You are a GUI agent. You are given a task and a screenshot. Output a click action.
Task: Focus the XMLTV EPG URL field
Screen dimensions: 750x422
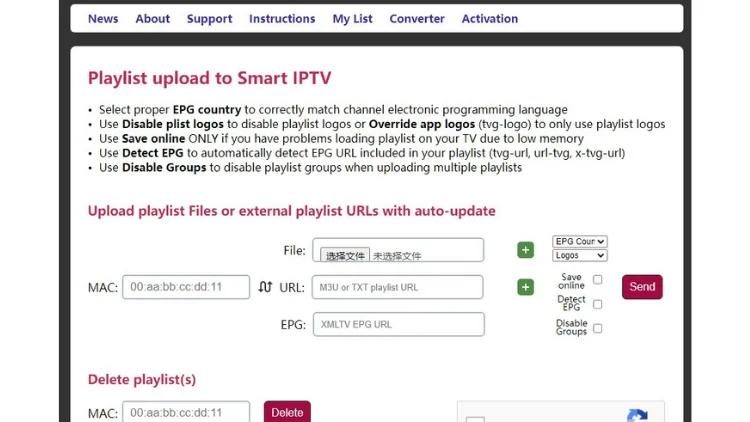point(398,324)
